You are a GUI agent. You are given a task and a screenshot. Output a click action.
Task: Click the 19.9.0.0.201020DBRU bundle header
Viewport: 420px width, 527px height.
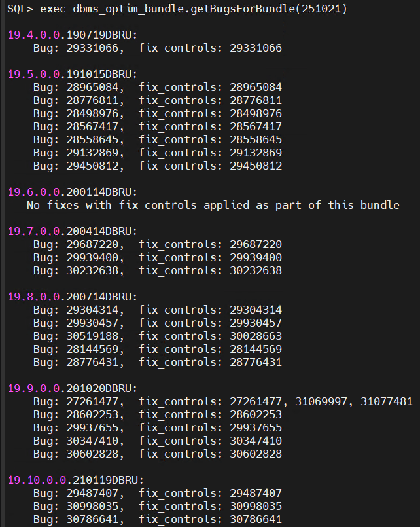(x=72, y=388)
